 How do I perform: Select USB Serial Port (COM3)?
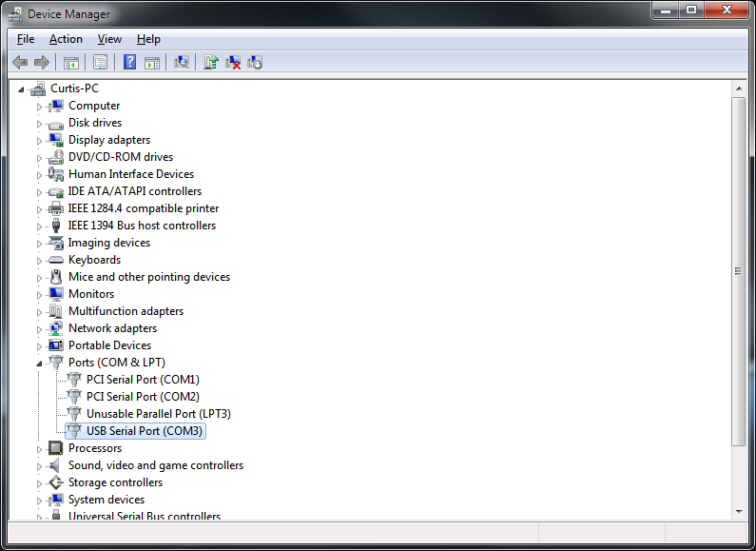click(145, 431)
